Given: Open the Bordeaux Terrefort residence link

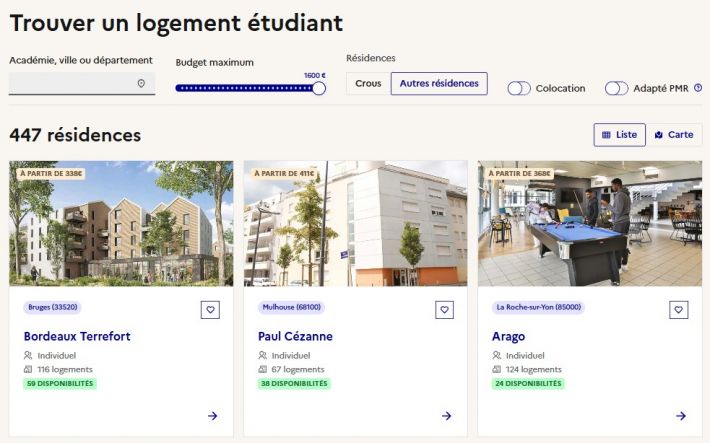Looking at the screenshot, I should pyautogui.click(x=77, y=336).
